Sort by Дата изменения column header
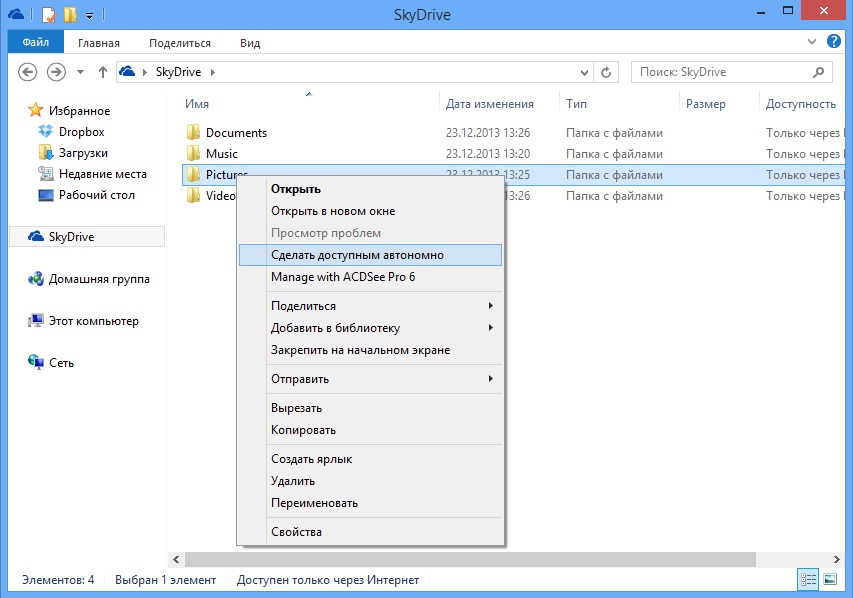This screenshot has width=853, height=598. pyautogui.click(x=489, y=104)
